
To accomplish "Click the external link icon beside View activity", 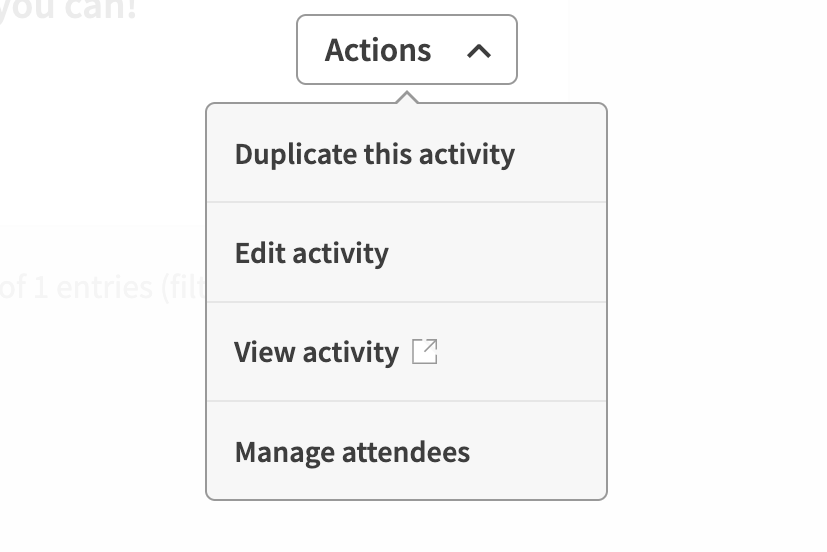I will [x=425, y=352].
